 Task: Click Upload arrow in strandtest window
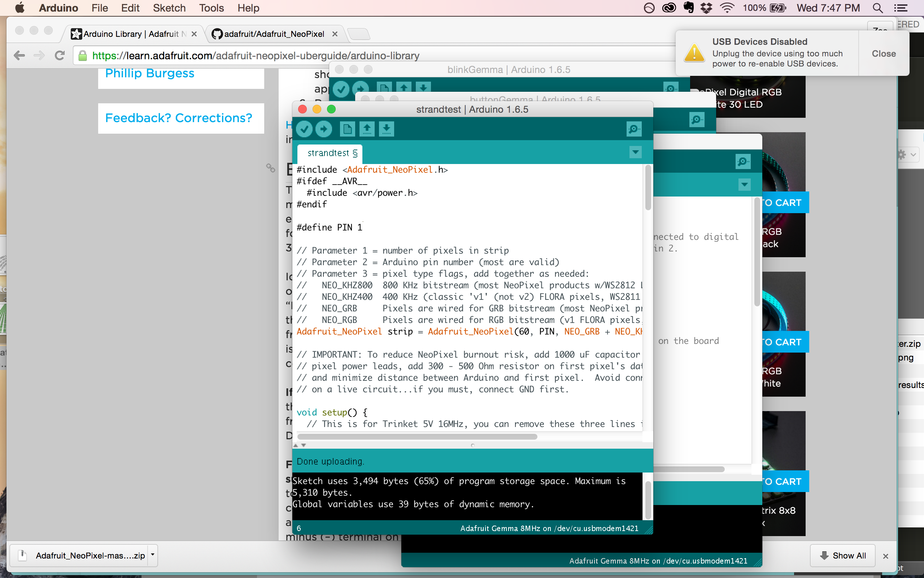[x=324, y=129]
